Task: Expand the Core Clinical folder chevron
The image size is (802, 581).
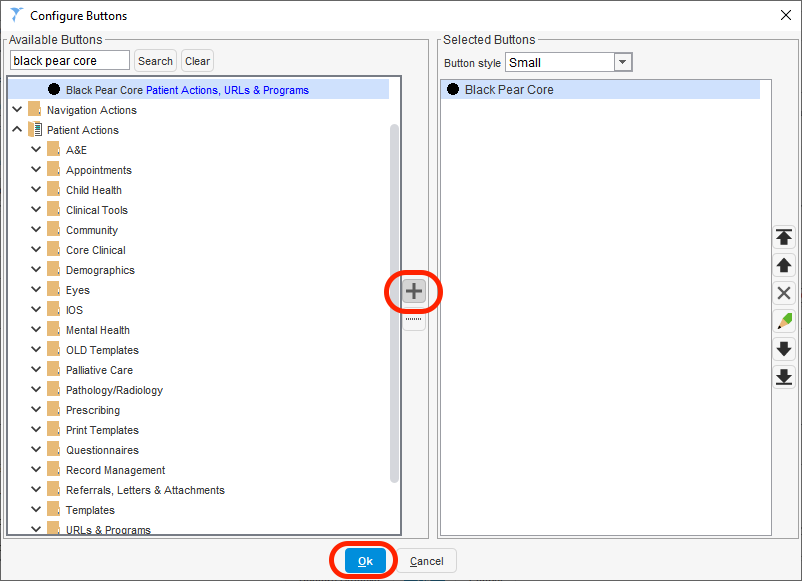Action: tap(36, 249)
